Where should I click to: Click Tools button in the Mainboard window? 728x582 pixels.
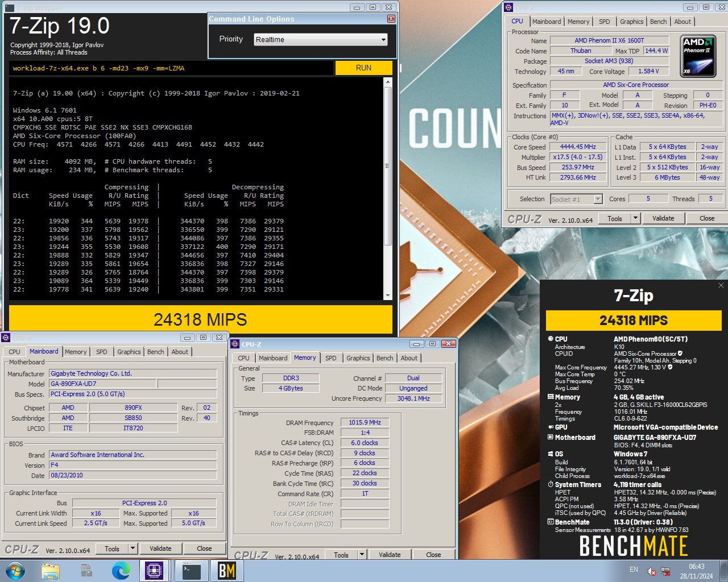point(112,548)
